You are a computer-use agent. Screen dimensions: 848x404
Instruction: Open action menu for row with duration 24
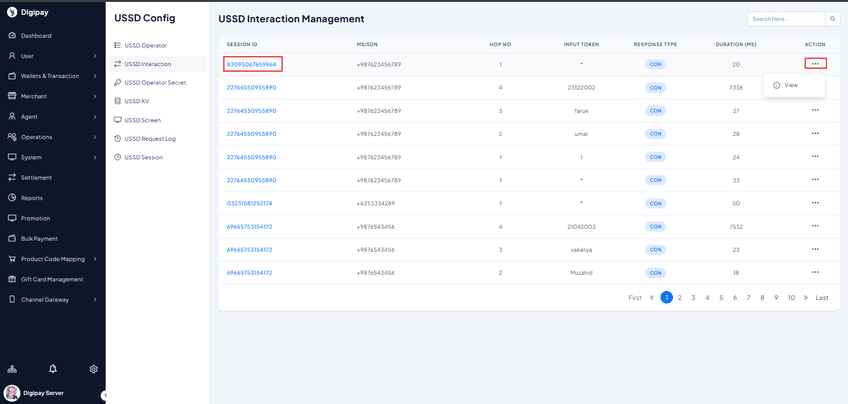coord(815,156)
